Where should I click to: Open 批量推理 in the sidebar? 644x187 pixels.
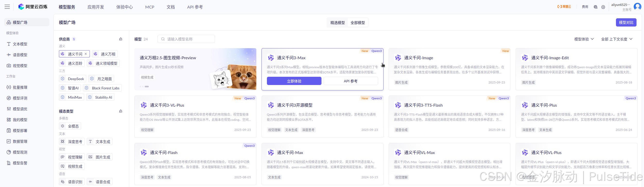click(x=27, y=87)
